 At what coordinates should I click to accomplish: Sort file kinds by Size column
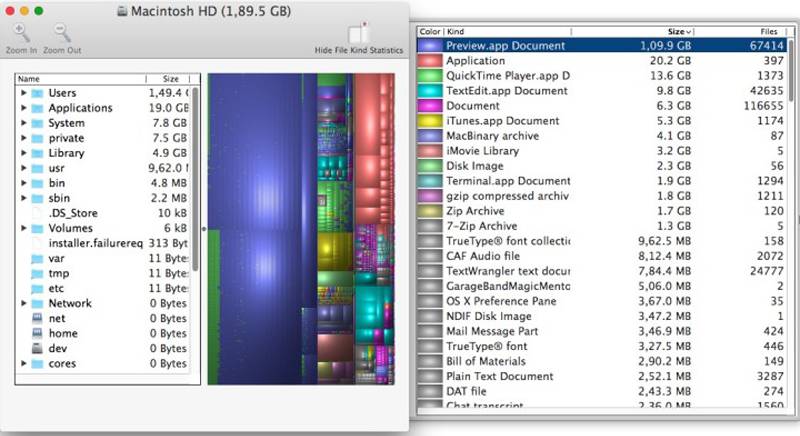tap(677, 32)
